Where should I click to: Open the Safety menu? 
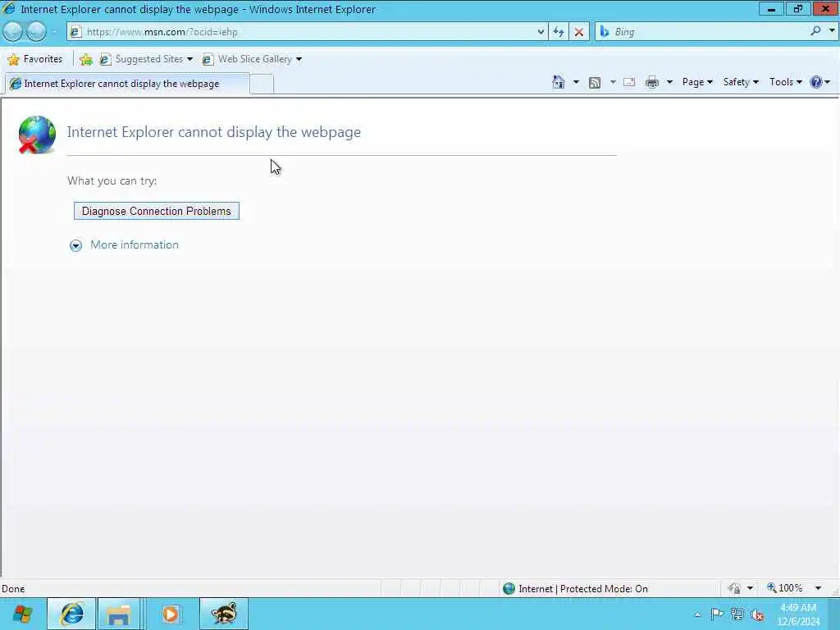741,82
